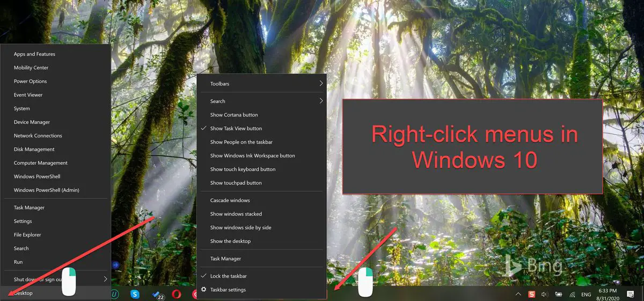Choose Show windows stacked
Viewport: 644px width, 301px height.
tap(261, 214)
